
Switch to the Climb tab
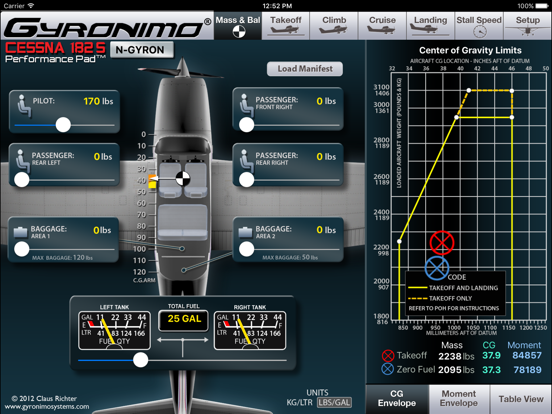tap(334, 25)
